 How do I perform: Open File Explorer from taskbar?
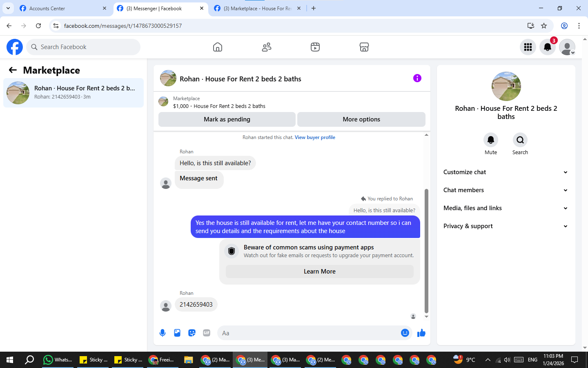tap(188, 360)
